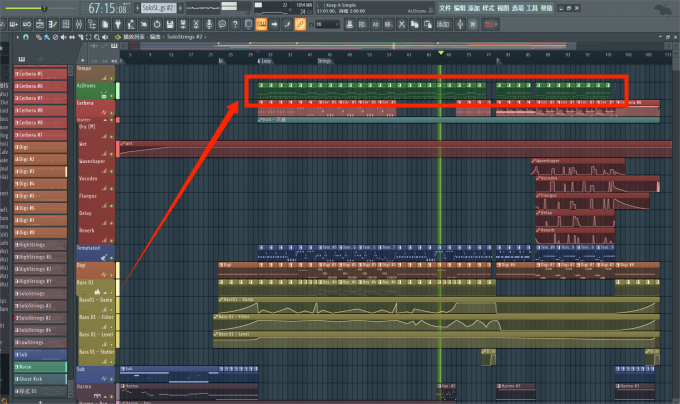Click the Wet automation clip in playlist
The image size is (680, 404).
point(300,147)
